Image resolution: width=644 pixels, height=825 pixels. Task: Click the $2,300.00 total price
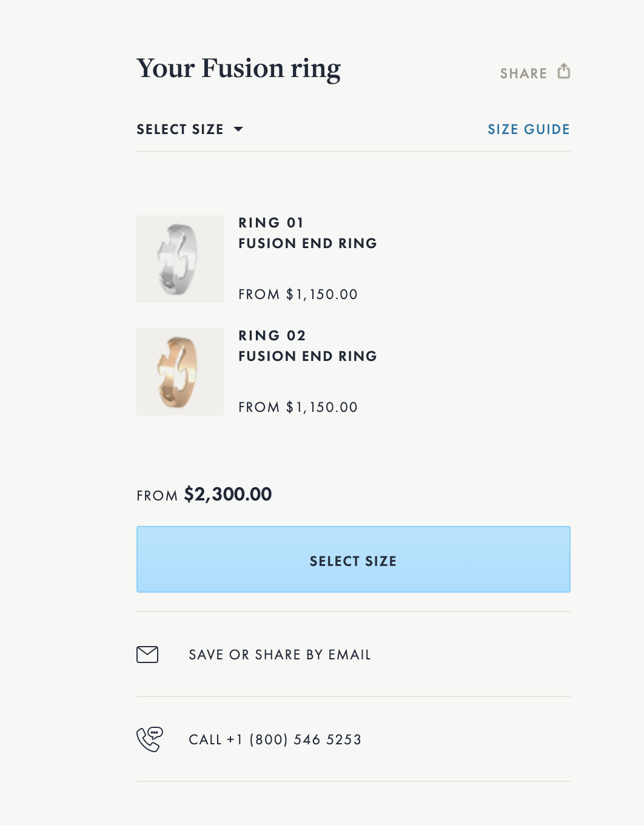coord(228,494)
